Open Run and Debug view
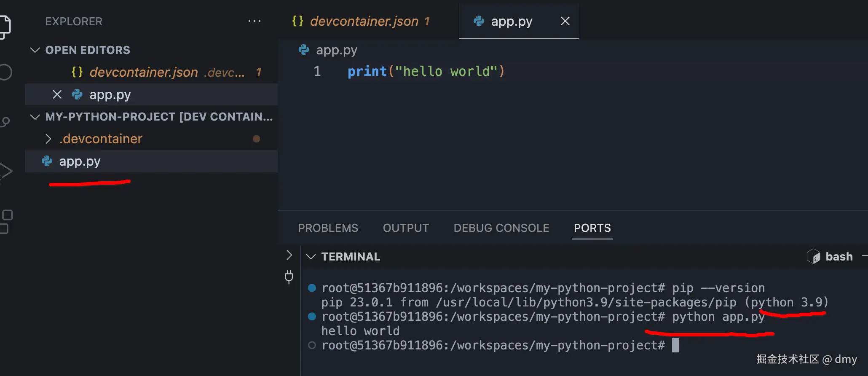 5,171
